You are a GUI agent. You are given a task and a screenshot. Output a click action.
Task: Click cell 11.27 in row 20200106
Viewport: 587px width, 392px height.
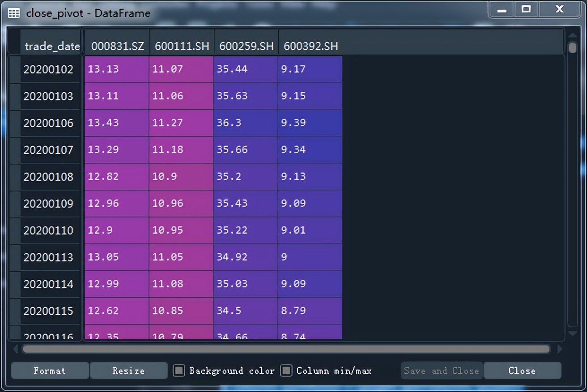point(181,123)
